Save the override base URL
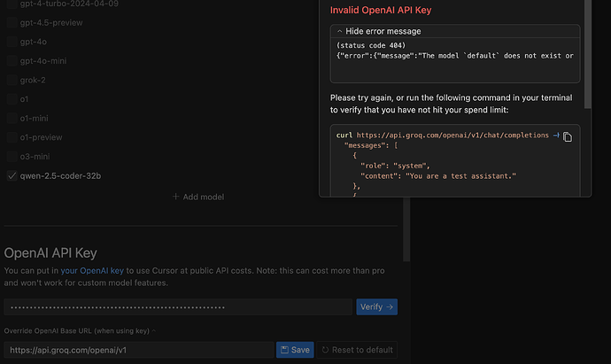This screenshot has height=364, width=611. [x=295, y=350]
